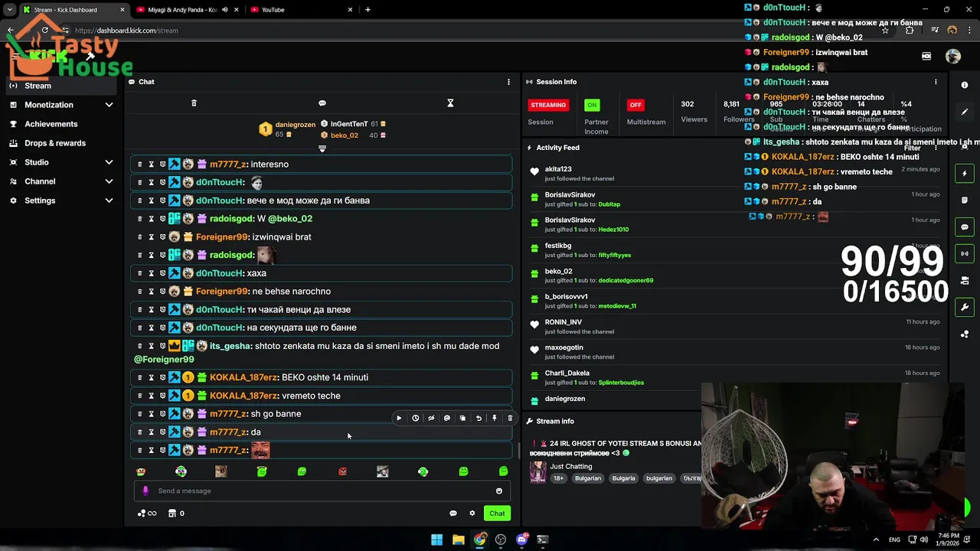The width and height of the screenshot is (980, 551).
Task: Open the Achievements sidebar item
Action: click(x=61, y=124)
